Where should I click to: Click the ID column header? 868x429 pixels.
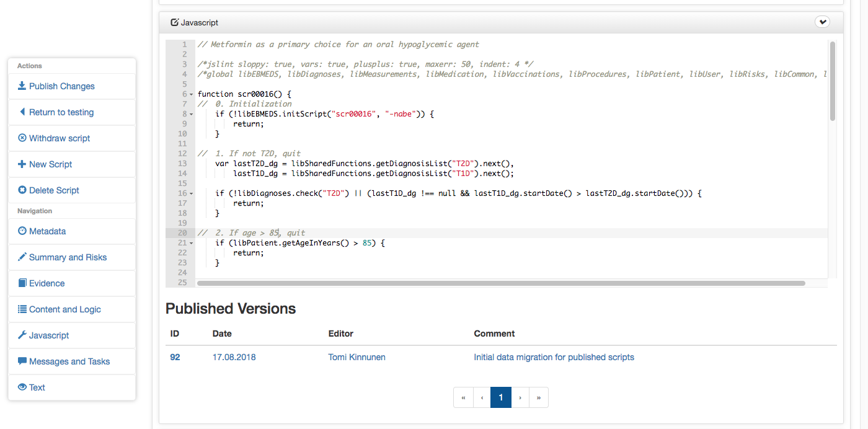175,334
